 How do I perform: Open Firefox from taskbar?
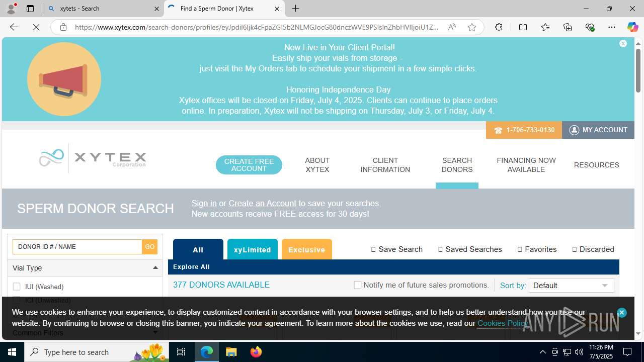click(256, 352)
